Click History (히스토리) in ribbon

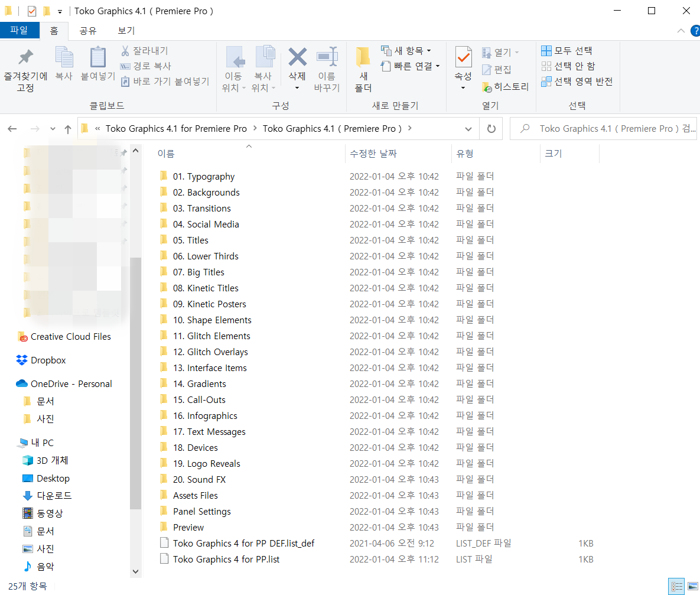506,87
